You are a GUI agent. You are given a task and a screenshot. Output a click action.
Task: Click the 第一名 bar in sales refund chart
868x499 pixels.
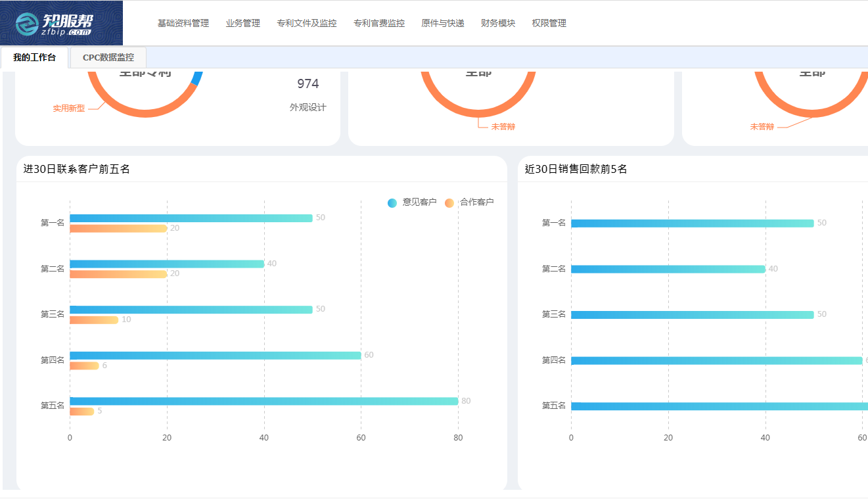coord(692,224)
